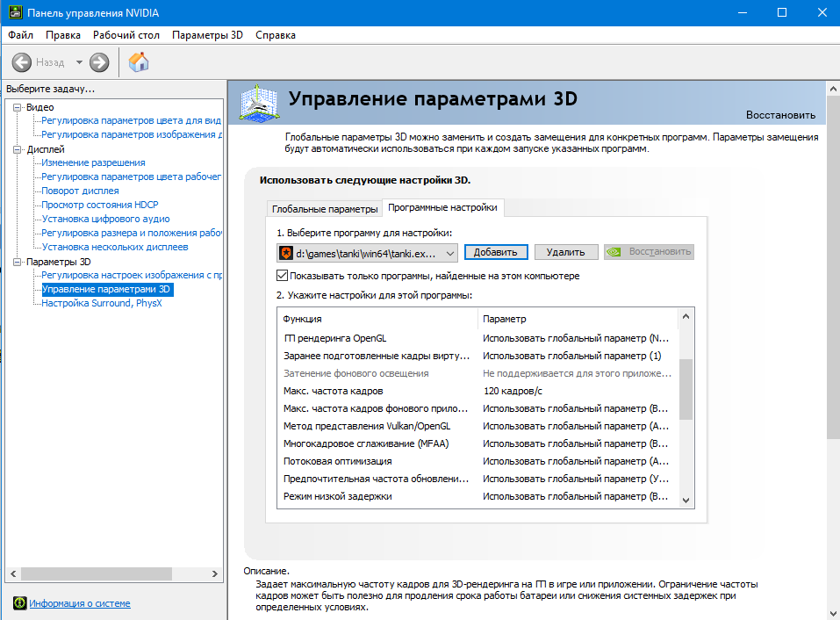Click the NVIDIA title bar application icon
Image resolution: width=840 pixels, height=620 pixels.
(x=15, y=12)
